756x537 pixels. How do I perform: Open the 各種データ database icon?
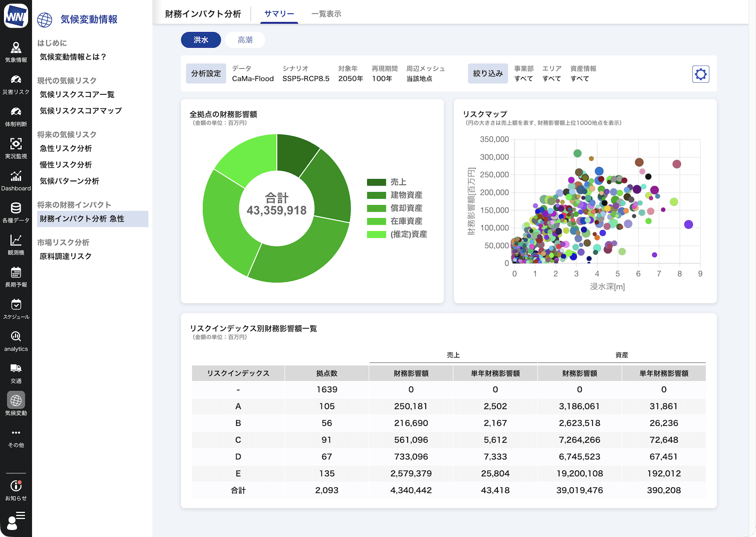(x=16, y=212)
